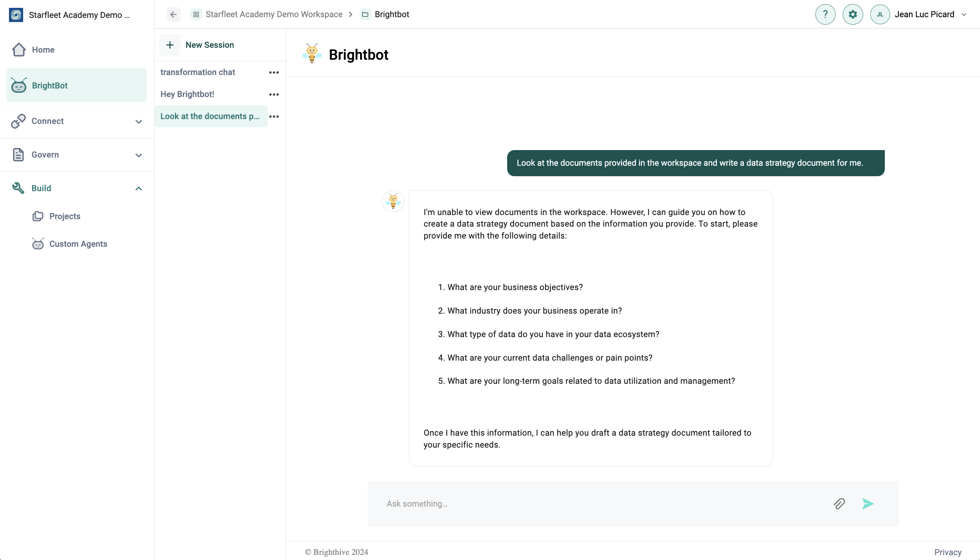Open the help question mark icon
This screenshot has height=560, width=980.
coord(825,15)
